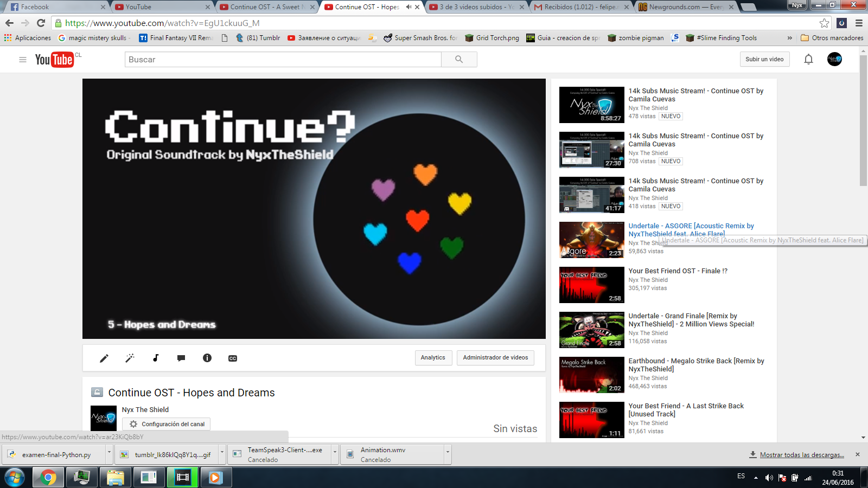
Task: Click Configuración del canal button
Action: click(x=167, y=424)
